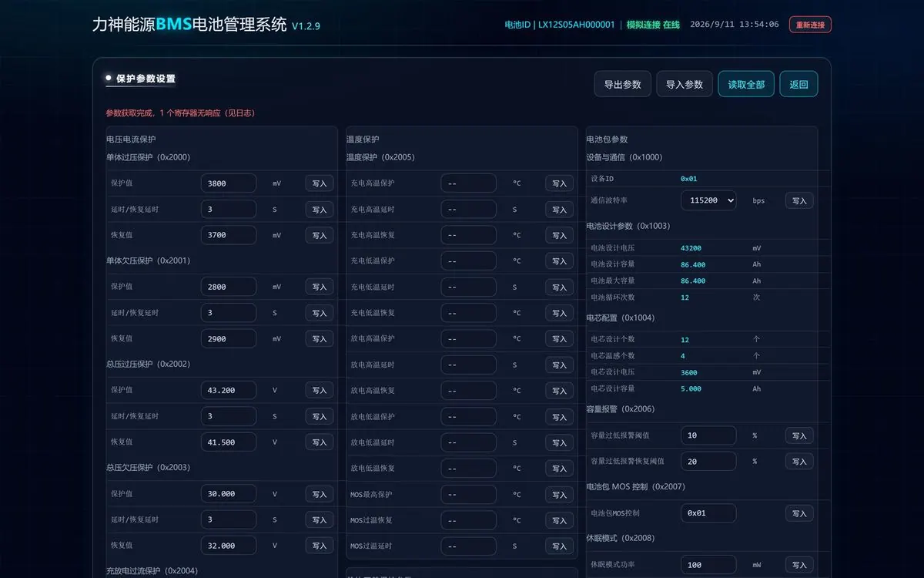Viewport: 924px width, 578px height.
Task: Click 写入 beside 保护值 2800
Action: click(x=320, y=287)
